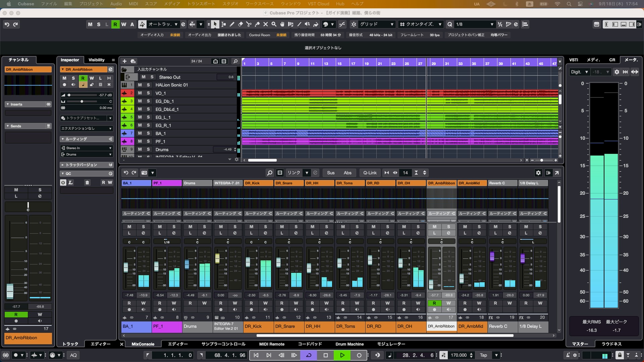Viewport: 644px width, 362px height.
Task: Open the Drums output routing dropdown
Action: (x=87, y=154)
